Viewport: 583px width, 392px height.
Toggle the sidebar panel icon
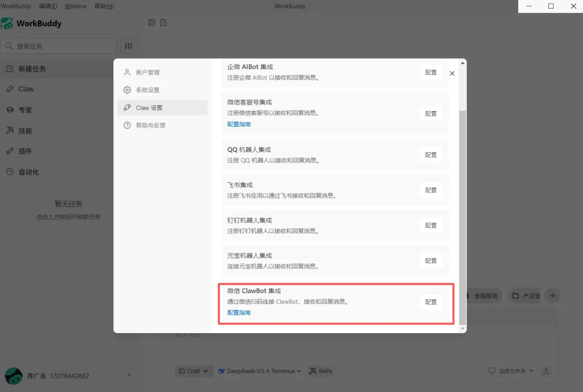pos(151,23)
